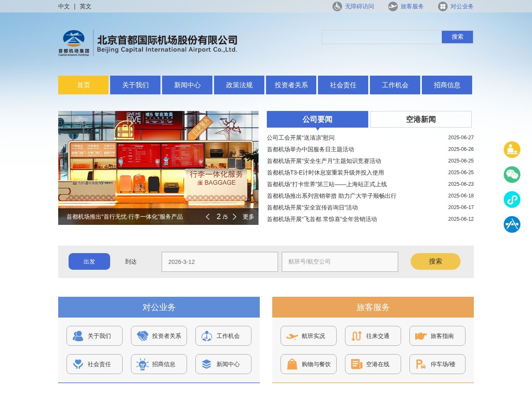
Task: Open the 往来交通 transportation icon
Action: [372, 336]
